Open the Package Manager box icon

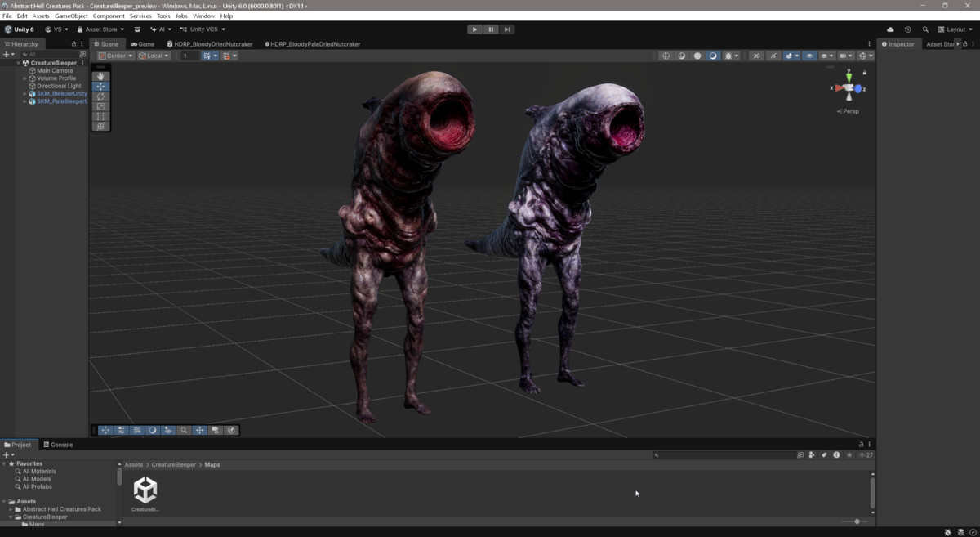pos(137,29)
